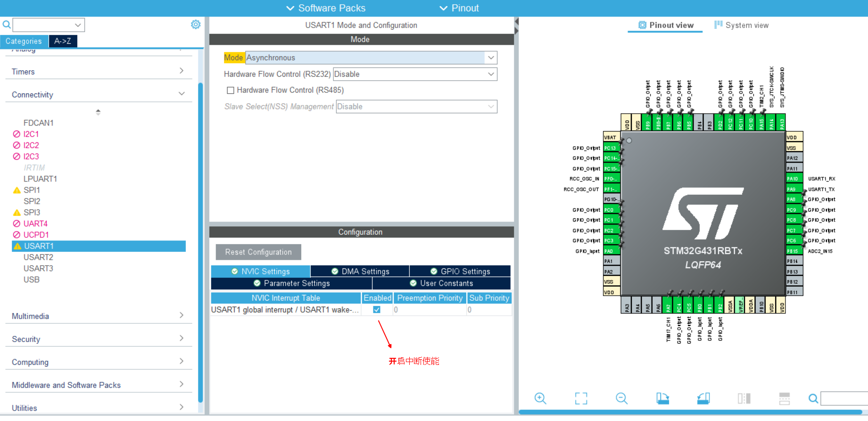Click the green check icon on User Constants

coord(413,283)
